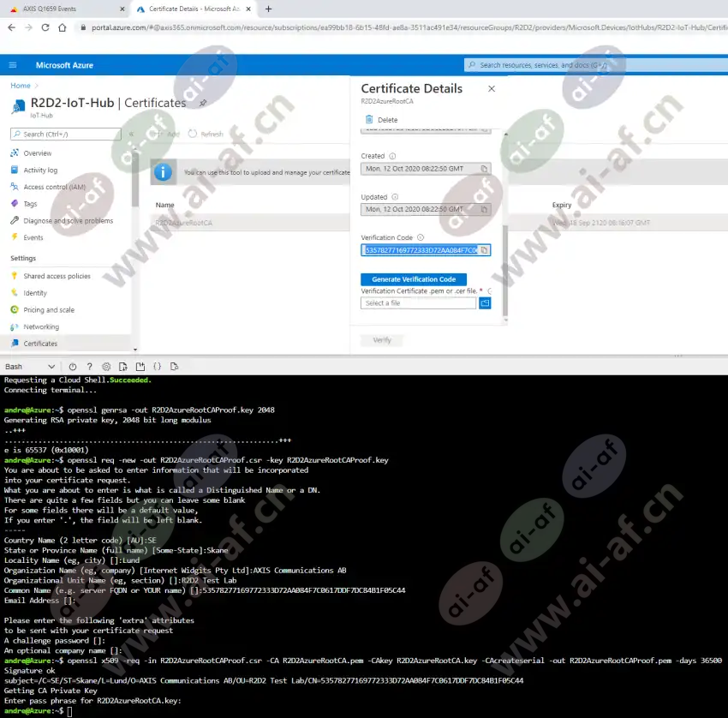Open the Cloud Shell editor braces icon
This screenshot has width=728, height=718.
[157, 367]
